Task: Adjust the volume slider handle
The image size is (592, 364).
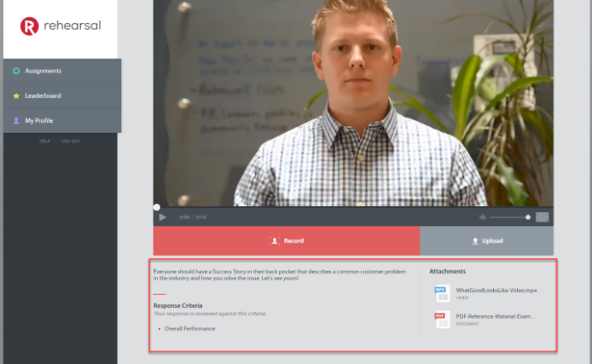Action: pyautogui.click(x=528, y=217)
